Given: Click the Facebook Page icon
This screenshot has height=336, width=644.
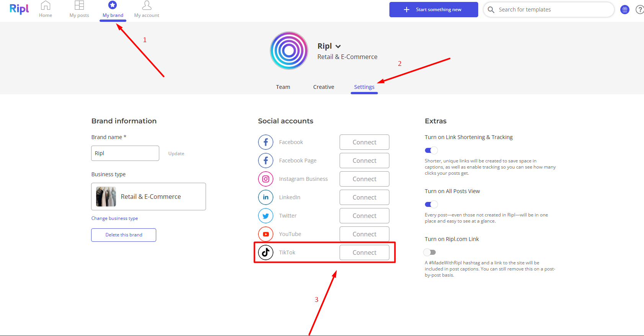Looking at the screenshot, I should 266,161.
